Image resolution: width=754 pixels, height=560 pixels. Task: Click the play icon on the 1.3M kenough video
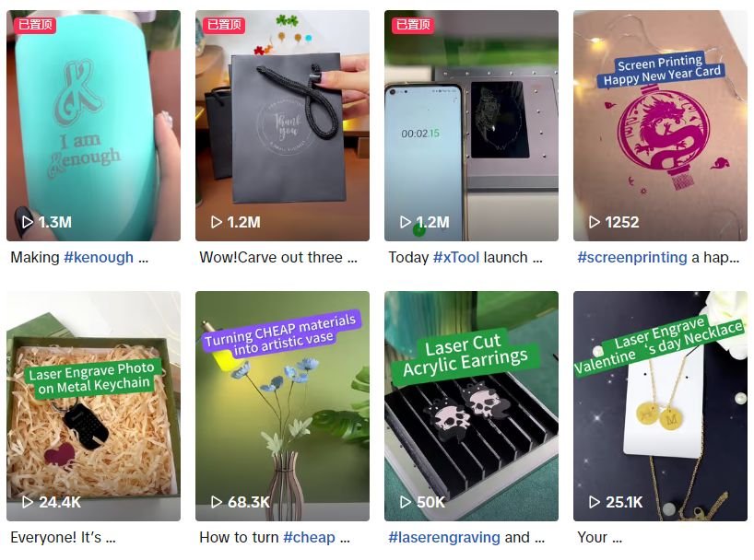(x=28, y=222)
